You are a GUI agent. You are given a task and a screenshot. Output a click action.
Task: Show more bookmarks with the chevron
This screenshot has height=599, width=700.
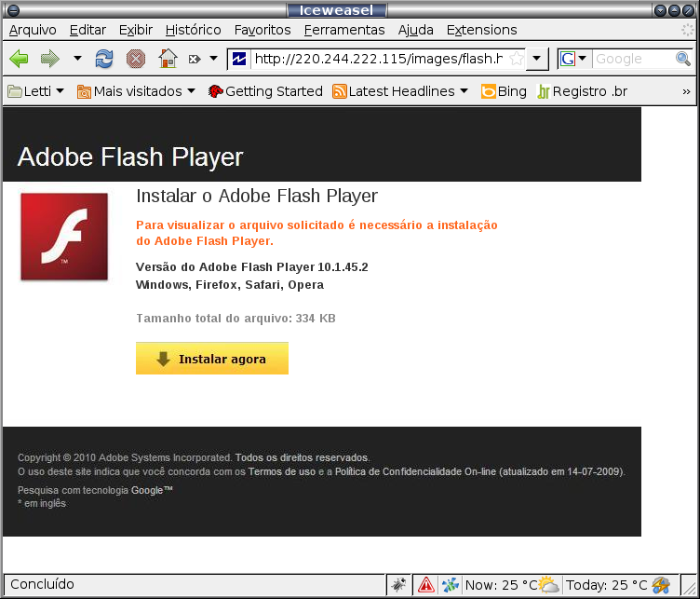tap(686, 91)
